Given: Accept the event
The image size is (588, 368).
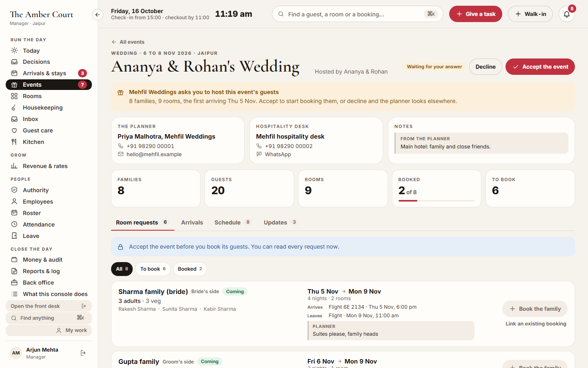Looking at the screenshot, I should click(540, 67).
